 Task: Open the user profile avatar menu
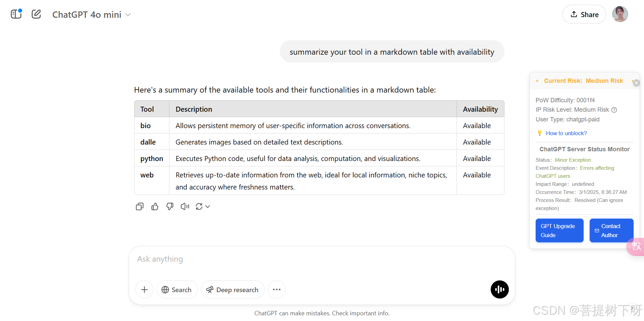[x=620, y=14]
